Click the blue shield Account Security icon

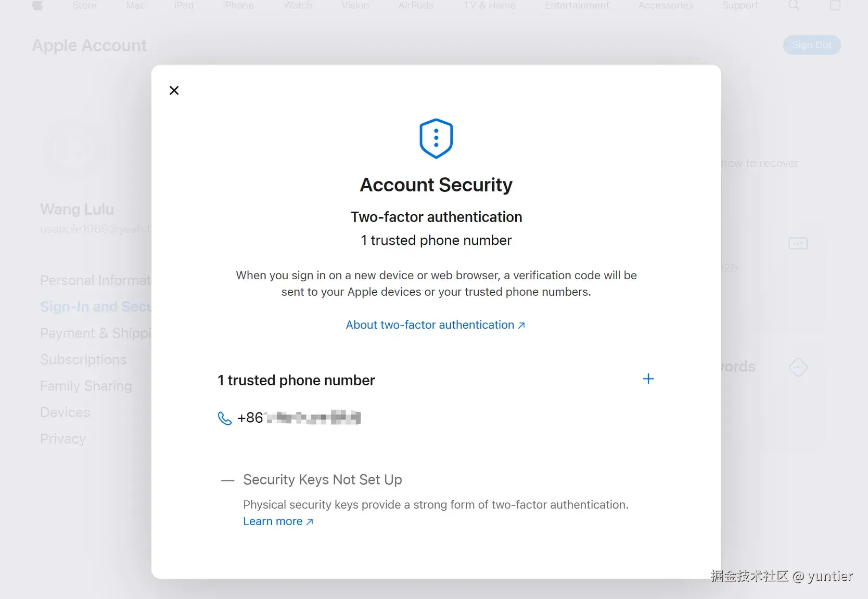point(436,138)
